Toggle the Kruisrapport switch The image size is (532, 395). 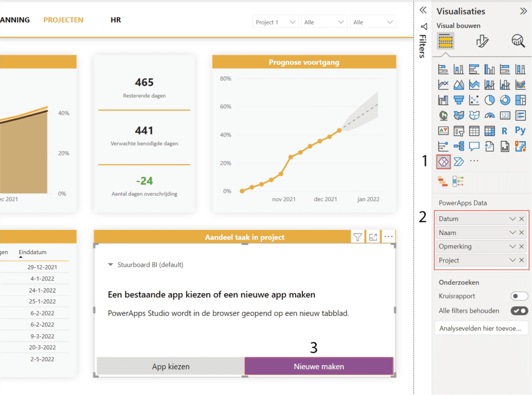point(519,296)
